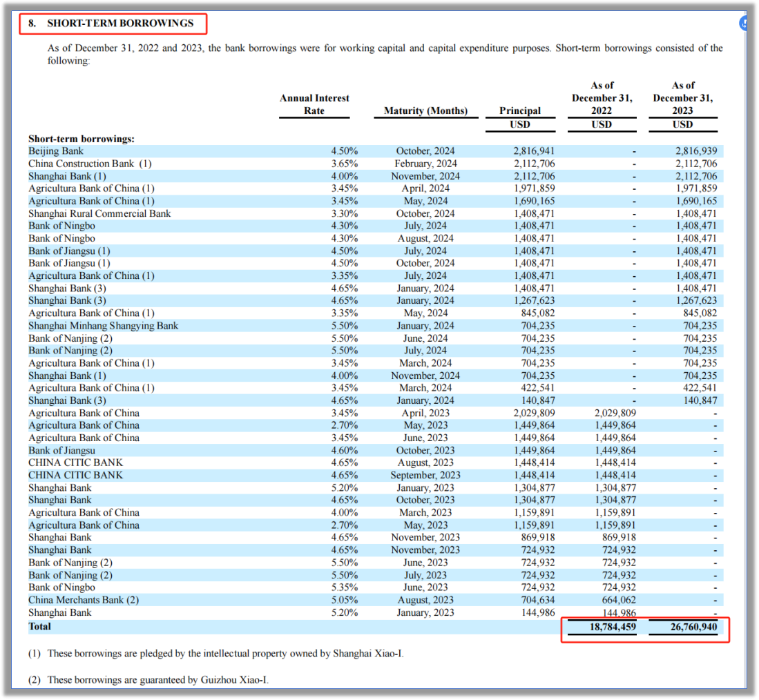Click 'Shanghai Minhang Shangying Bank' row label
Viewport: 759px width, 700px height.
click(103, 326)
